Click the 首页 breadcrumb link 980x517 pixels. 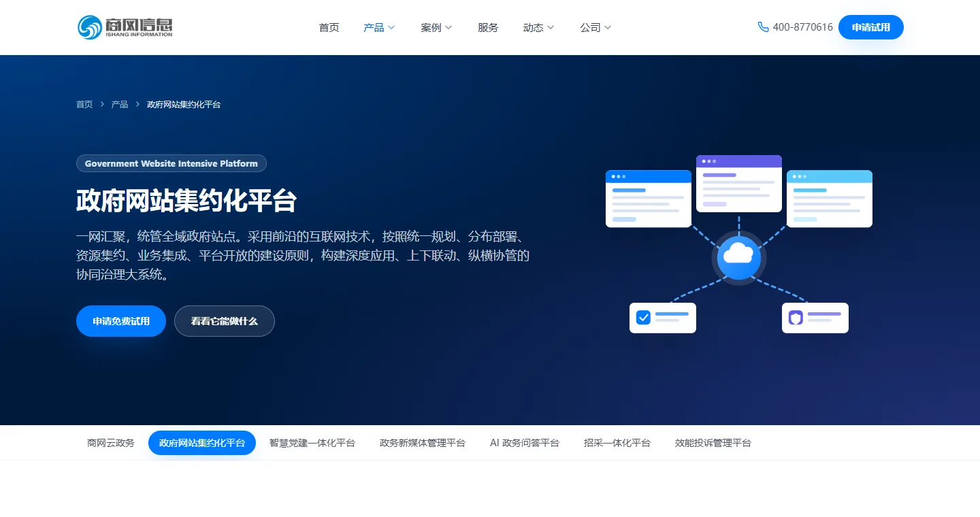point(84,105)
